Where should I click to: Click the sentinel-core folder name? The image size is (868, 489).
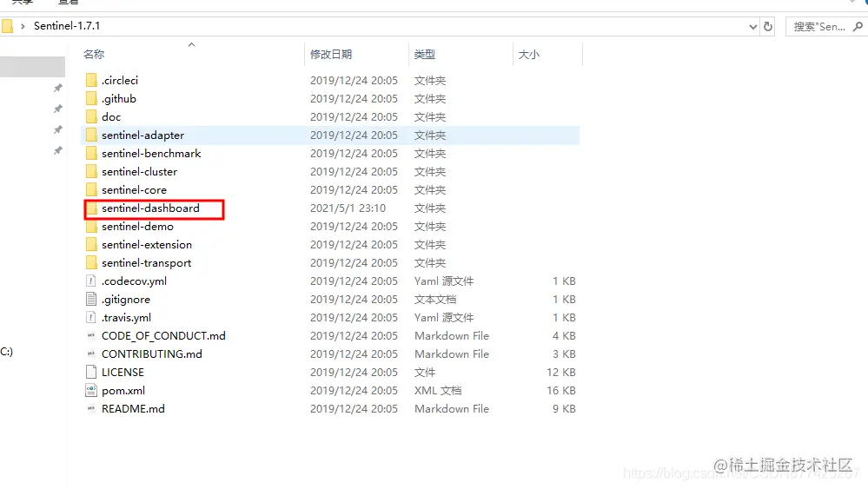pyautogui.click(x=134, y=189)
